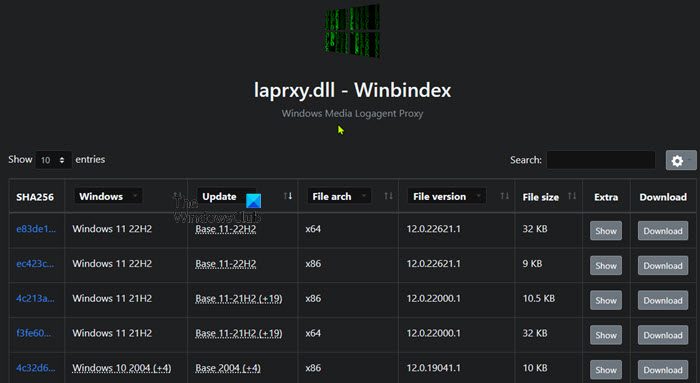Open the File arch filter dropdown

[x=339, y=196]
